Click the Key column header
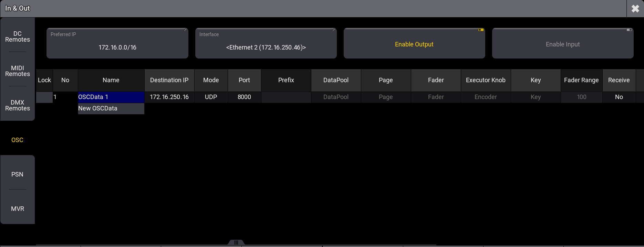Screen dimensions: 644x247 pyautogui.click(x=536, y=80)
